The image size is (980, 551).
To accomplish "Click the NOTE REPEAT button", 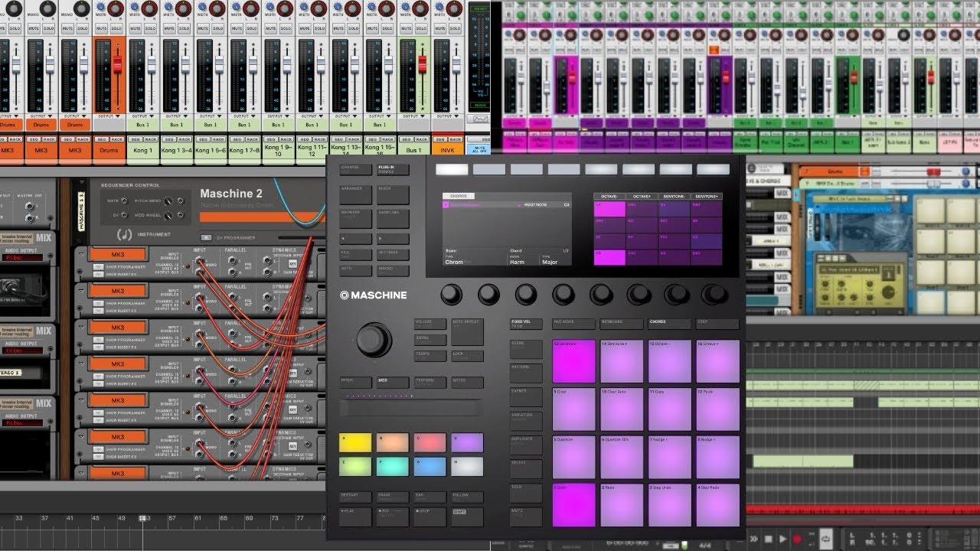I will click(x=467, y=332).
